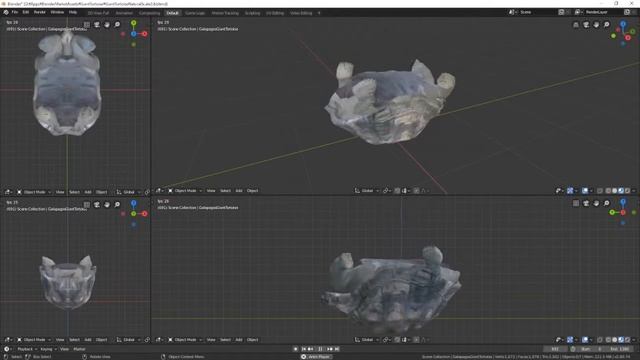640x360 pixels.
Task: Click the pan hand icon in top-right viewport
Action: tap(596, 25)
